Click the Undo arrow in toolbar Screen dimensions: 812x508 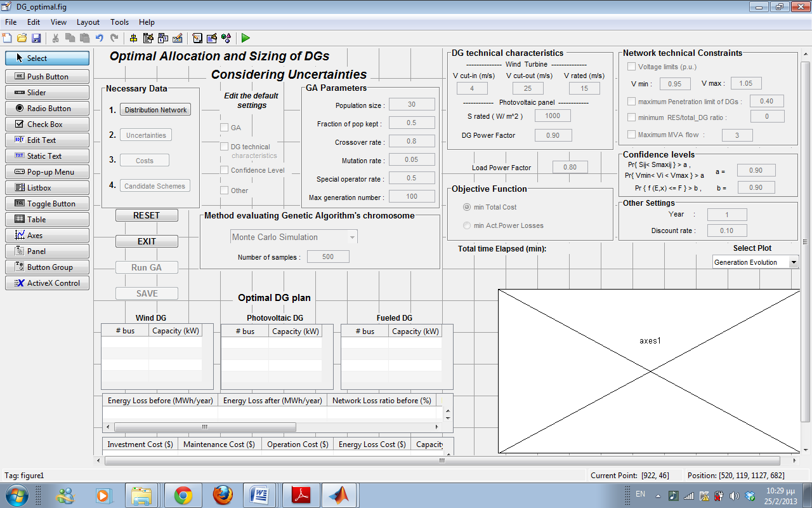(100, 38)
